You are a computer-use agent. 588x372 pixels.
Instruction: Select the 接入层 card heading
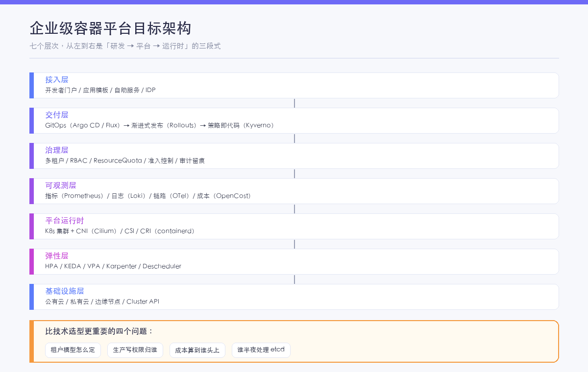tap(57, 80)
